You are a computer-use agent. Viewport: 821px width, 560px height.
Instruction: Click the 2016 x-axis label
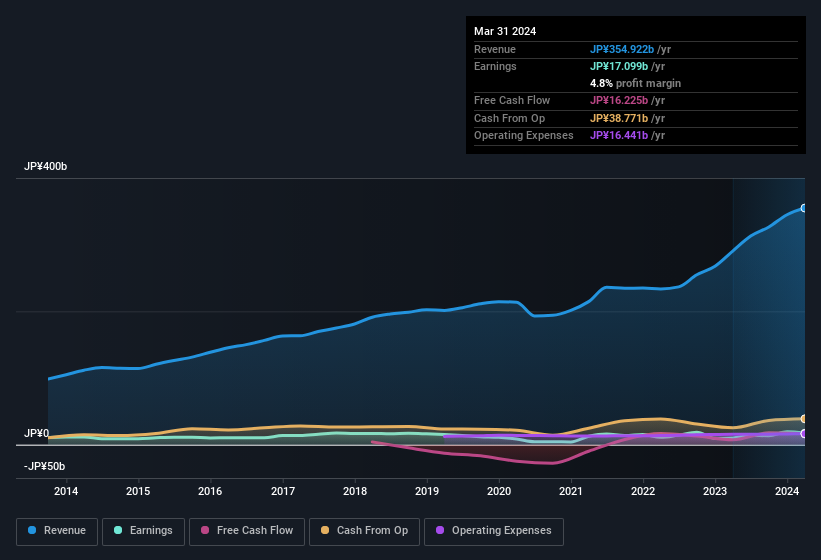(210, 491)
